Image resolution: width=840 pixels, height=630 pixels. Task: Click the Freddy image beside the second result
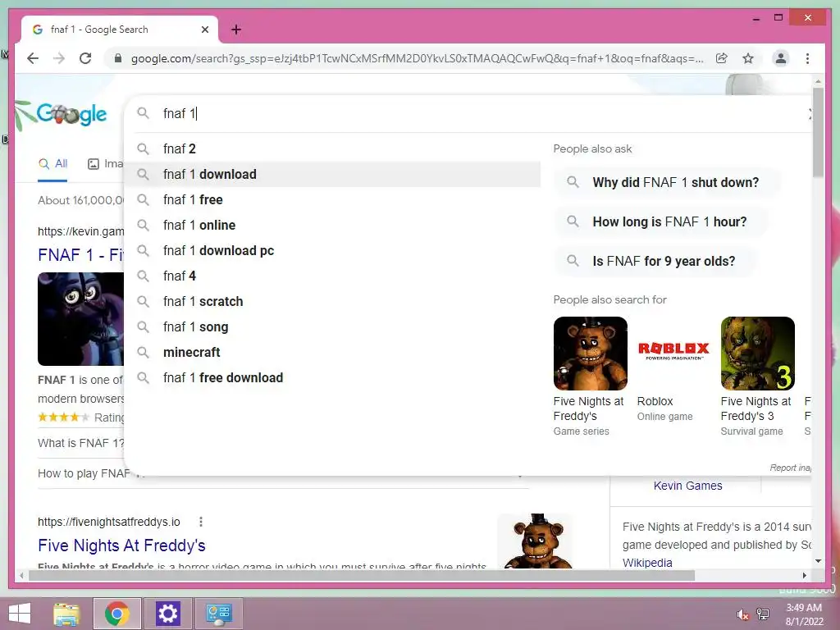[536, 541]
